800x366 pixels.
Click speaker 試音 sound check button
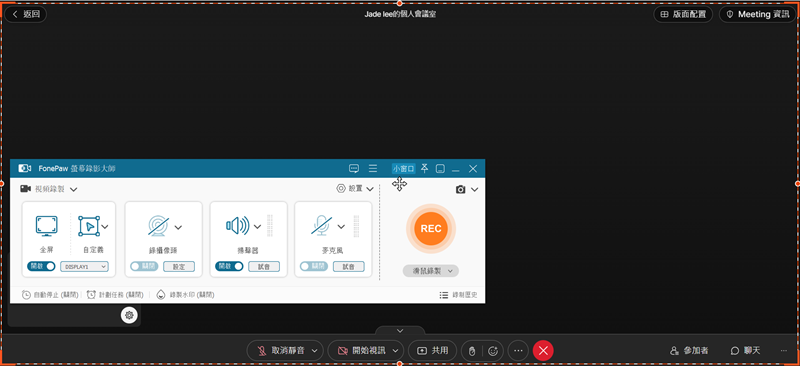point(264,266)
